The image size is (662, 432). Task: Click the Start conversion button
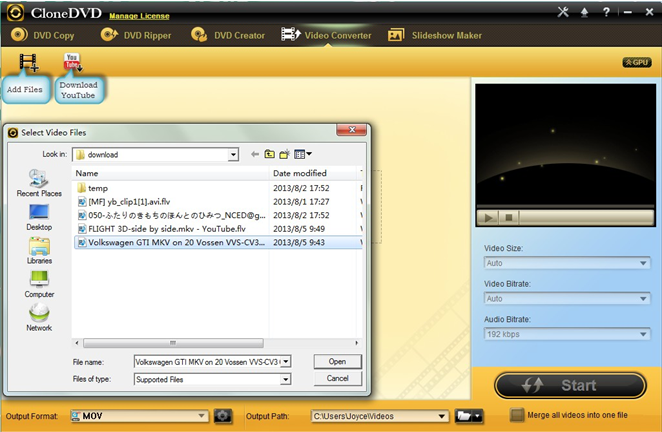coord(570,385)
